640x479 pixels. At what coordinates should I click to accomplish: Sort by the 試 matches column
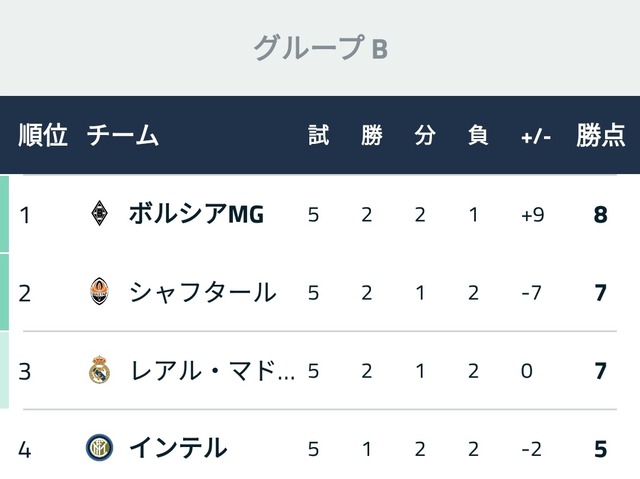318,136
